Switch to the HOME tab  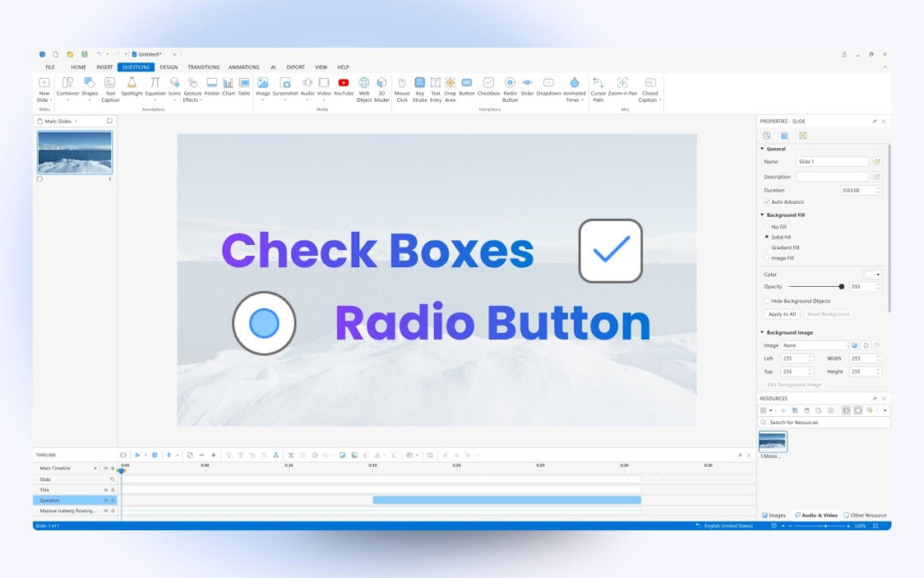(79, 68)
